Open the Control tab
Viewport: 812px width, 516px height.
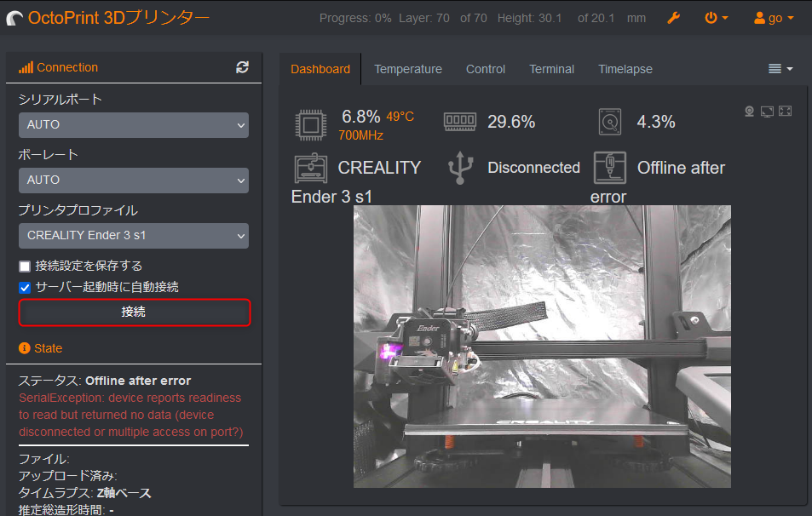click(485, 69)
